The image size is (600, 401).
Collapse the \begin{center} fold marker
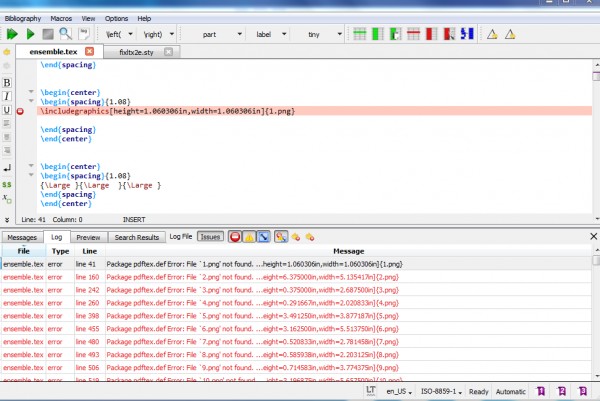coord(31,93)
